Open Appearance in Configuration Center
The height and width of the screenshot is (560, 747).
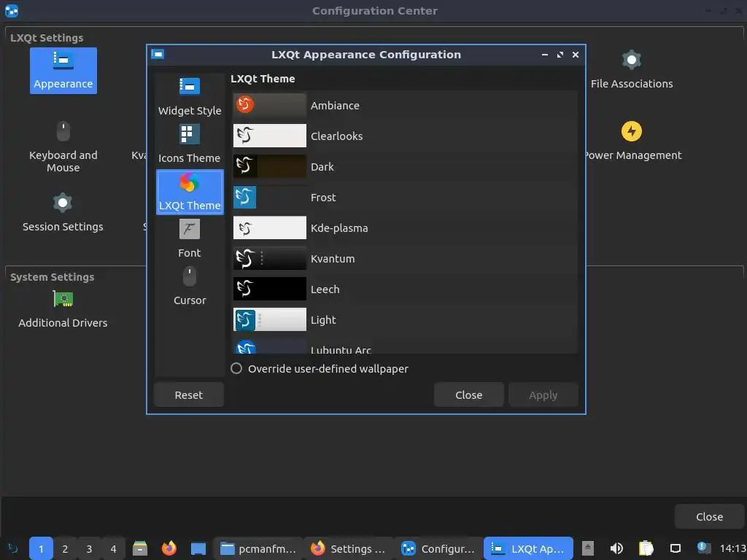pyautogui.click(x=63, y=71)
